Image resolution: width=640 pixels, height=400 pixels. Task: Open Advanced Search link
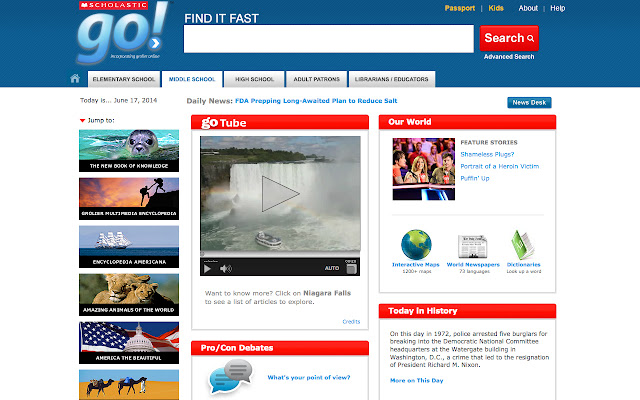(x=509, y=57)
